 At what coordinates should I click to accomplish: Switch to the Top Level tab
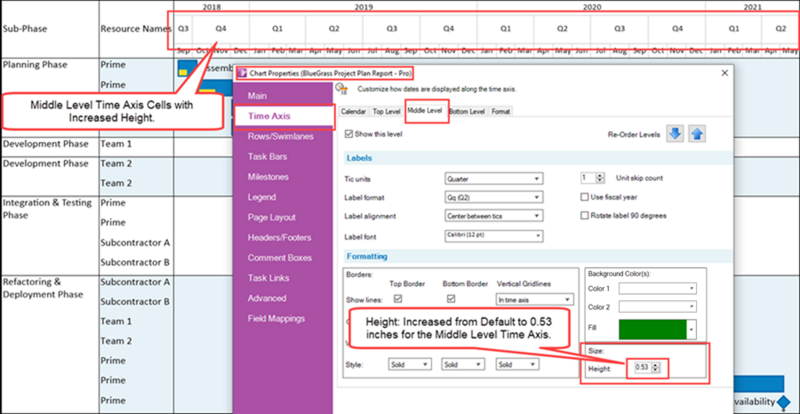pos(386,111)
